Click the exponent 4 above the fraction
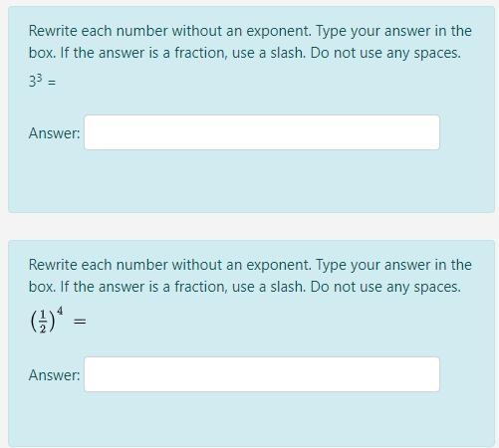Viewport: 499px width, 448px height. click(60, 311)
